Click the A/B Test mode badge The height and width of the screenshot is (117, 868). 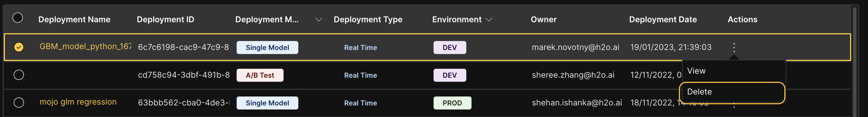pyautogui.click(x=260, y=75)
